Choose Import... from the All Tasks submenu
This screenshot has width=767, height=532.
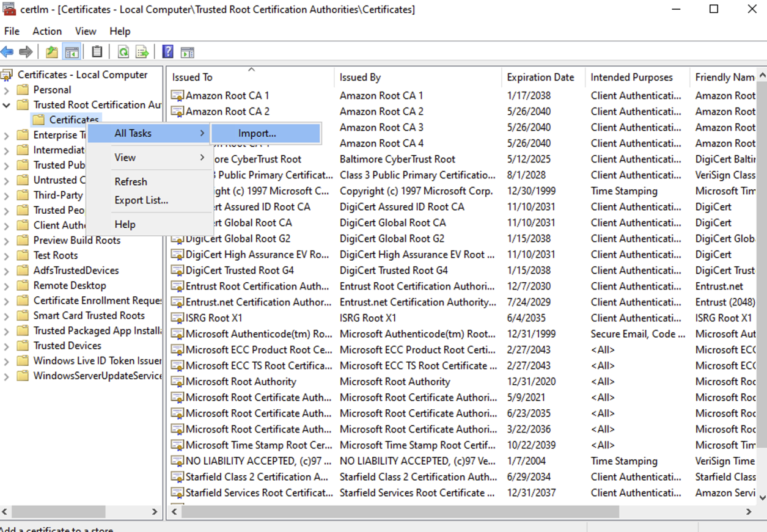point(265,133)
